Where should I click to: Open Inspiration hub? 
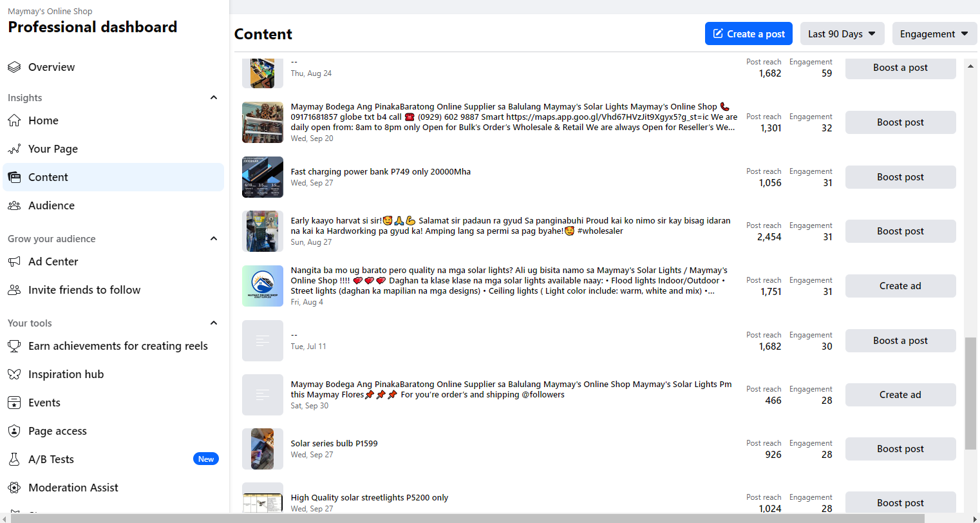coord(113,374)
